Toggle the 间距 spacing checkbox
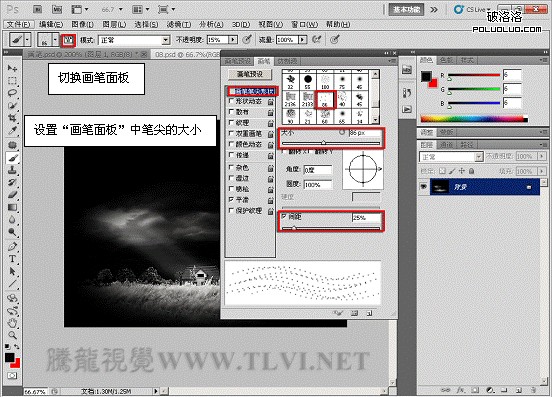 pyautogui.click(x=284, y=217)
